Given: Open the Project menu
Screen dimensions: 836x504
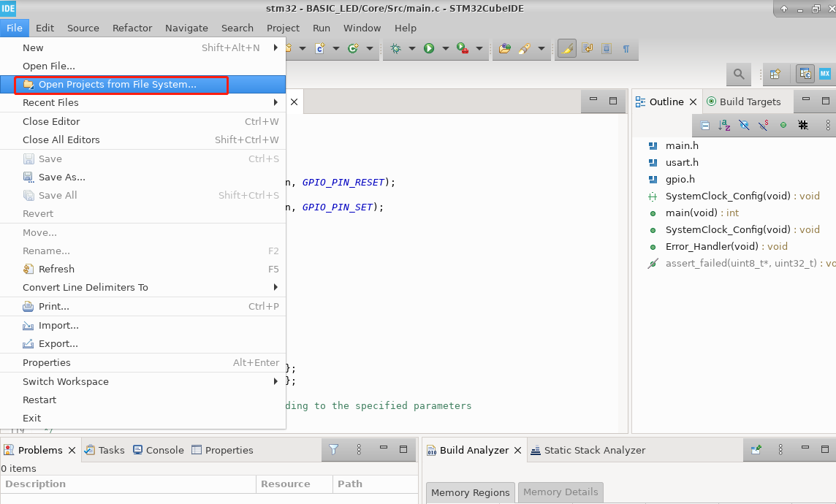Looking at the screenshot, I should (283, 28).
